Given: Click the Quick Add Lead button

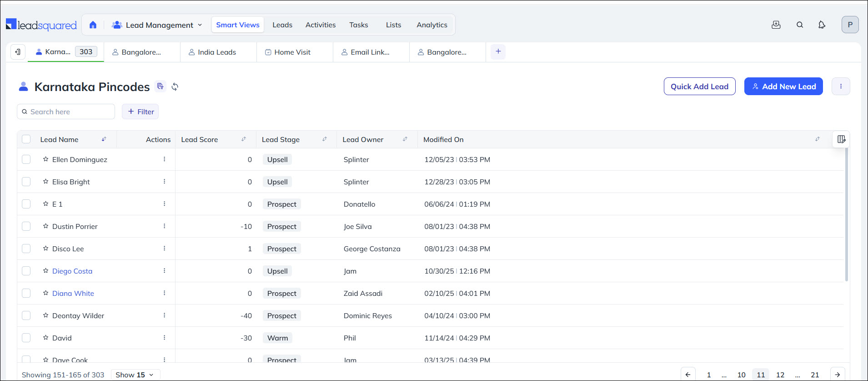Looking at the screenshot, I should click(x=699, y=86).
